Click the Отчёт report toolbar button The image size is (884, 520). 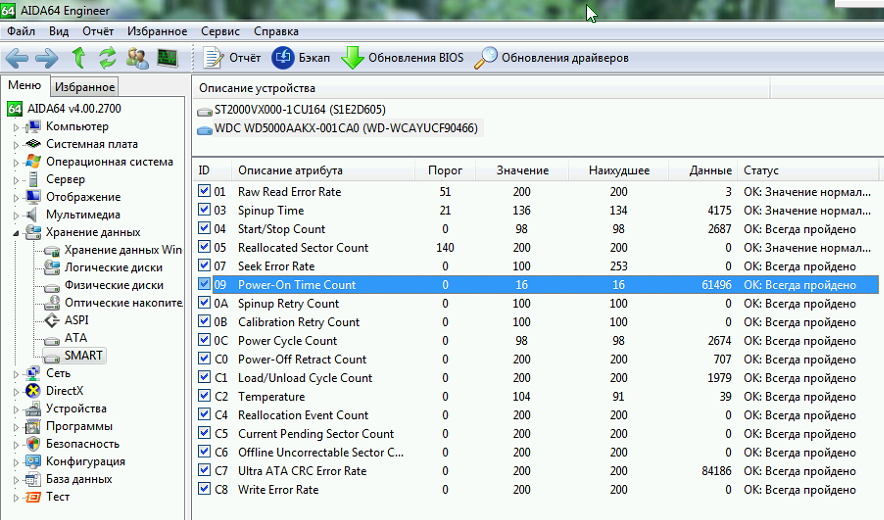click(232, 58)
